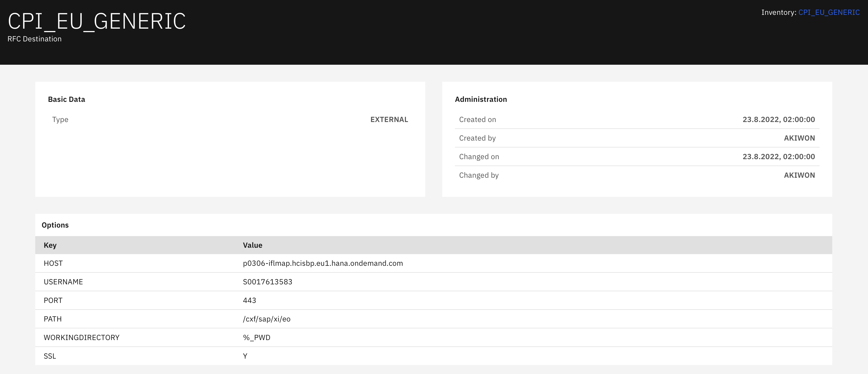This screenshot has width=868, height=374.
Task: Click the %_PWD value
Action: point(256,337)
